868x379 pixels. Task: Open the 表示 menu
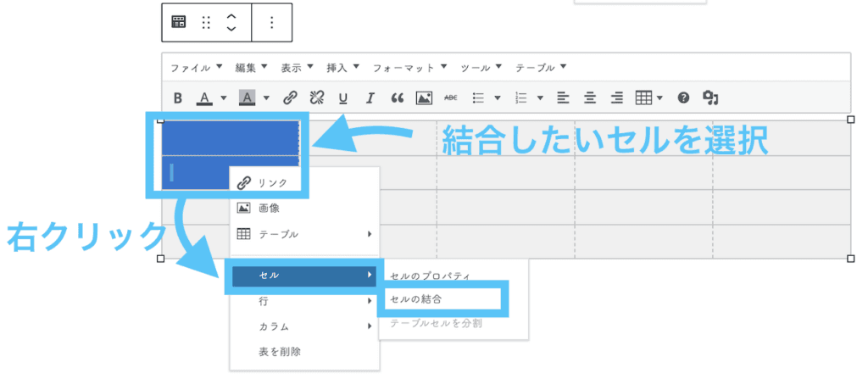point(297,68)
